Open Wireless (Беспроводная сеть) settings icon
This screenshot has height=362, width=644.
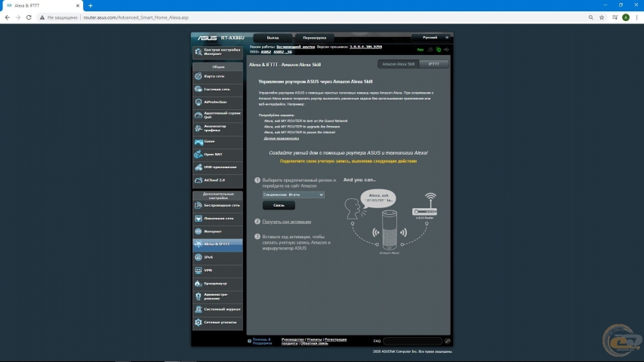[199, 205]
